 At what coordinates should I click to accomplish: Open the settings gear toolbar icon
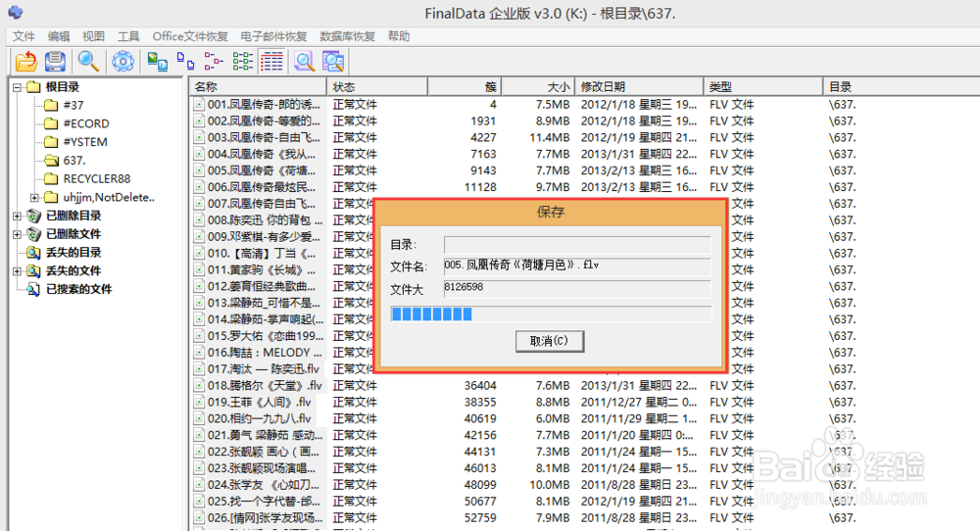123,61
